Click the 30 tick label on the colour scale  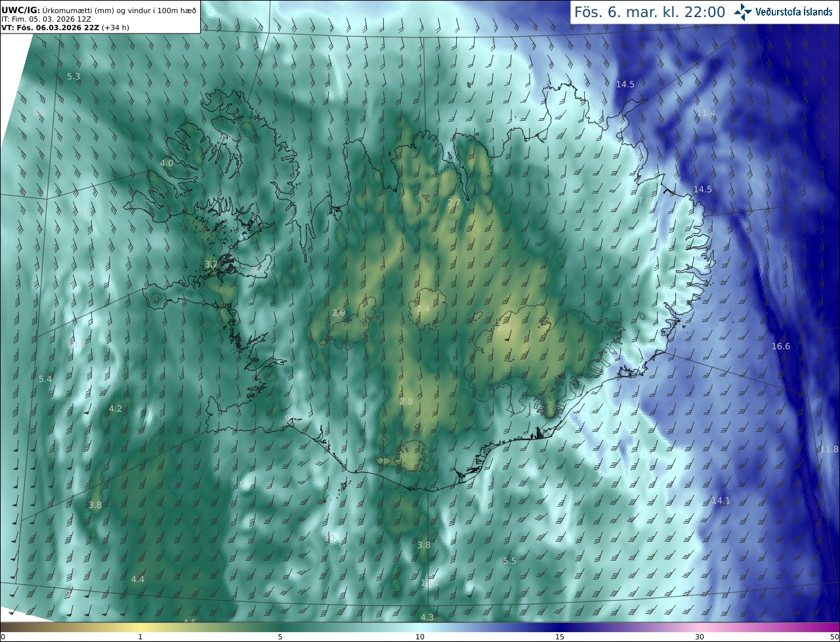700,637
